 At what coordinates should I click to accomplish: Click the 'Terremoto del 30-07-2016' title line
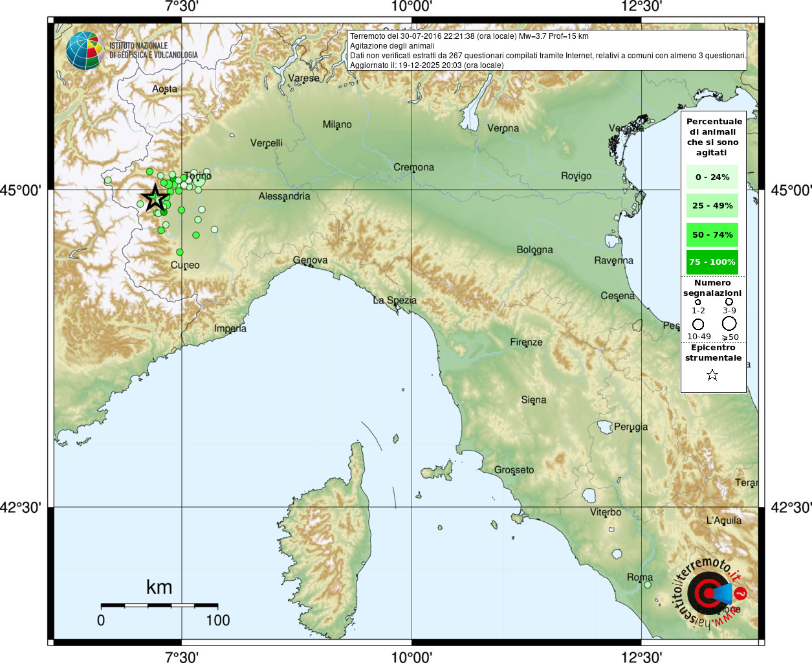coord(469,36)
